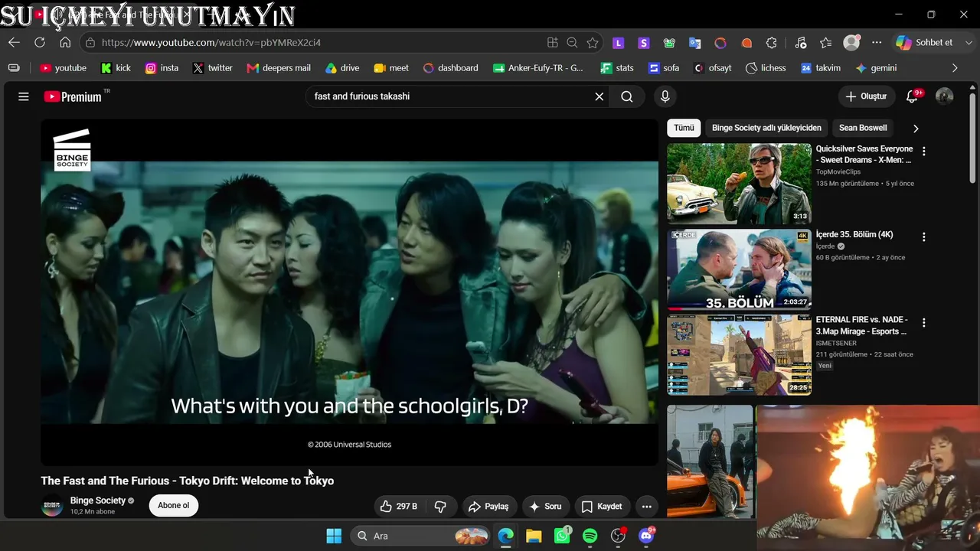Open the İçerde 35. Bölüm thumbnail
Viewport: 980px width, 551px height.
coord(739,269)
